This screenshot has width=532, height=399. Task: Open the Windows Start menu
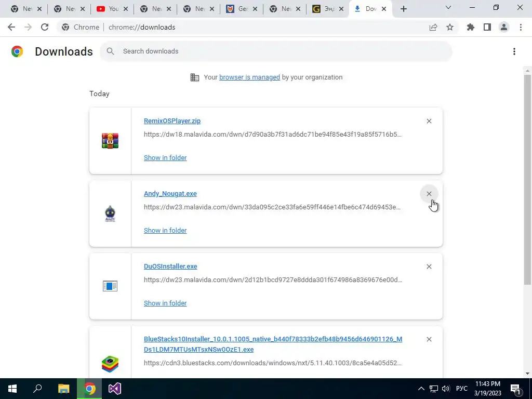[x=12, y=389]
